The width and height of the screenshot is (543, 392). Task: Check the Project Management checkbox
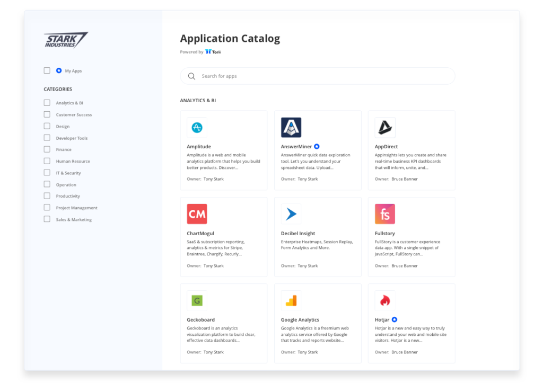coord(47,208)
